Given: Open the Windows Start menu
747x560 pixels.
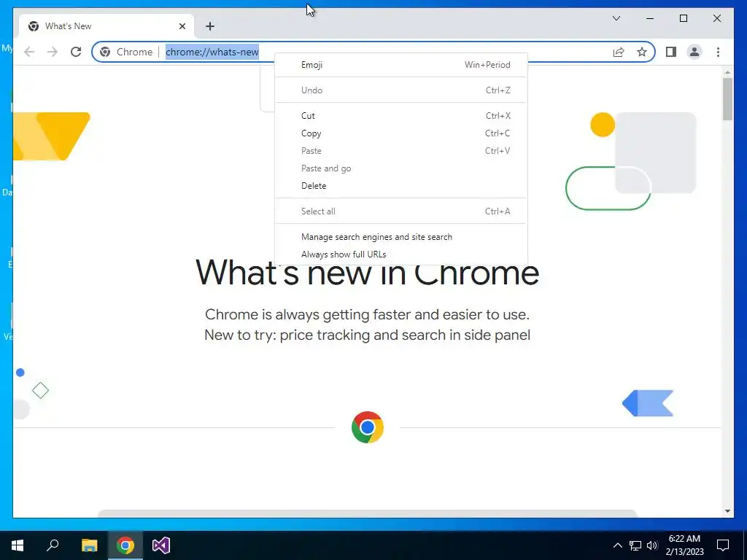Looking at the screenshot, I should pos(18,545).
